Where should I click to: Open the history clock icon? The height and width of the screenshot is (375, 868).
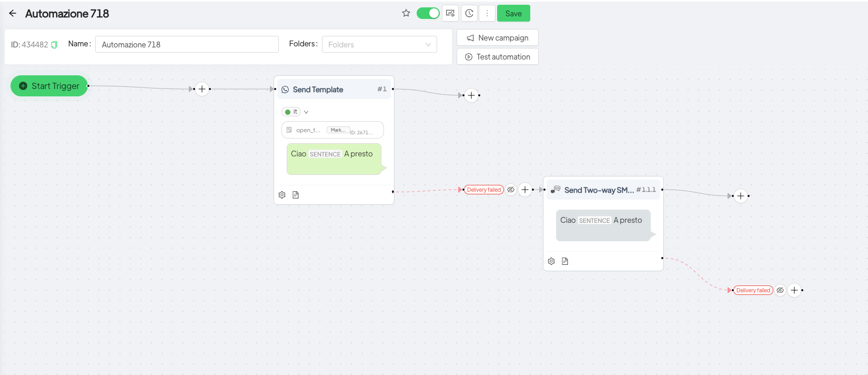coord(469,13)
